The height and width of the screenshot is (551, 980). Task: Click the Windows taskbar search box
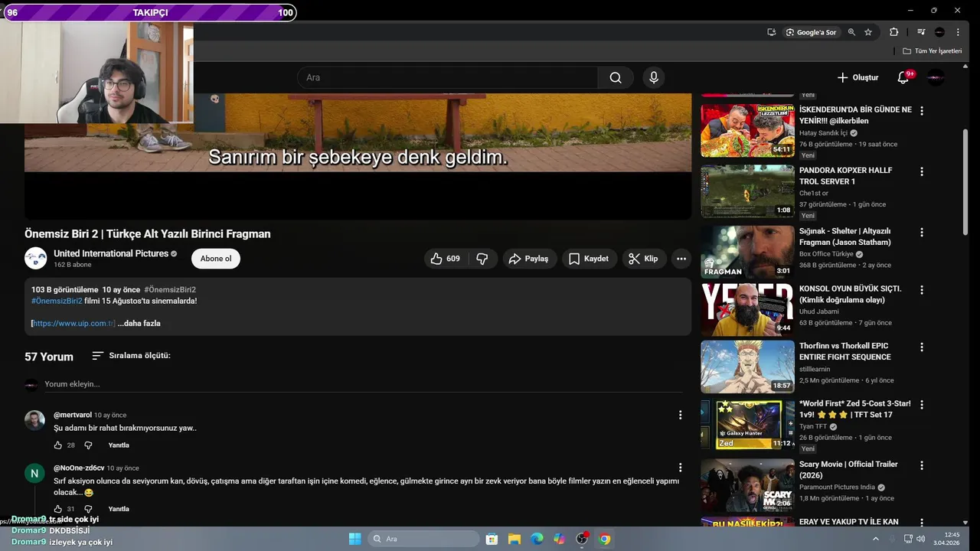(x=423, y=539)
